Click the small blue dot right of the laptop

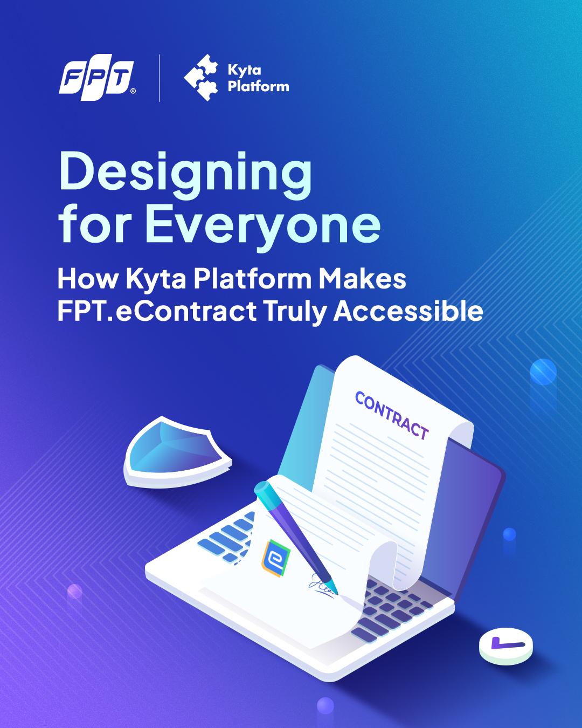coord(509,534)
